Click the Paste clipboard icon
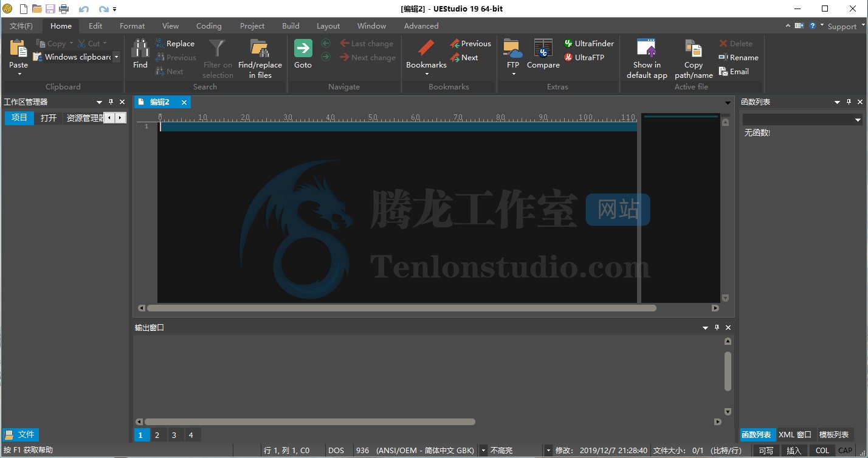This screenshot has height=458, width=868. [18, 49]
